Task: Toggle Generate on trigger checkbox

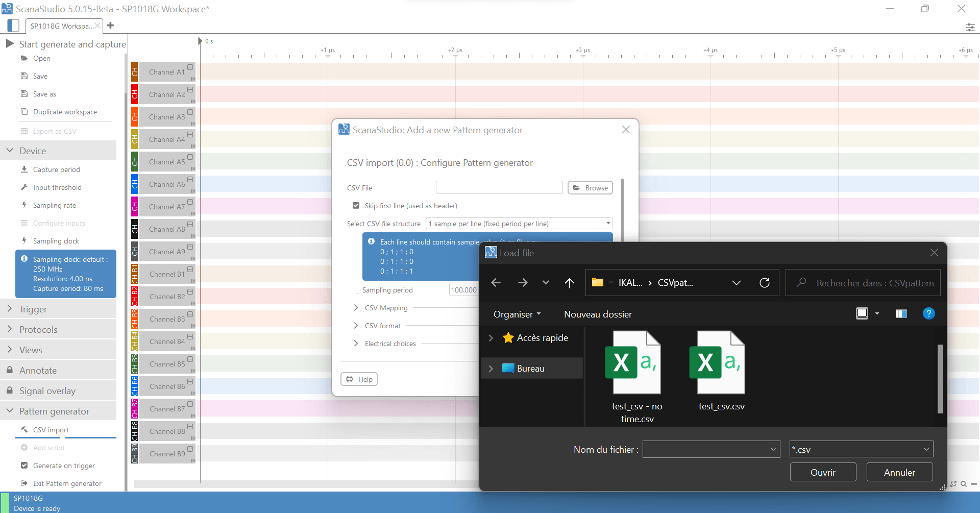Action: click(24, 466)
